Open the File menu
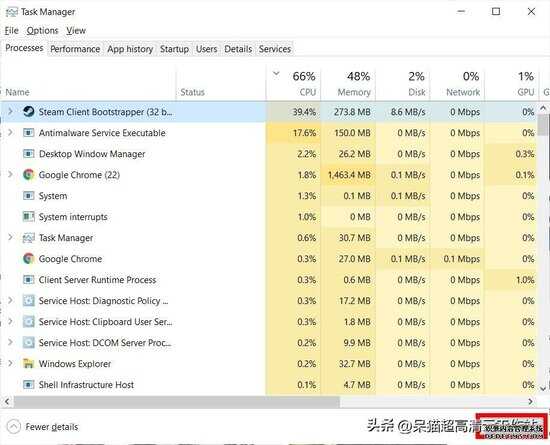This screenshot has height=445, width=550. tap(12, 31)
